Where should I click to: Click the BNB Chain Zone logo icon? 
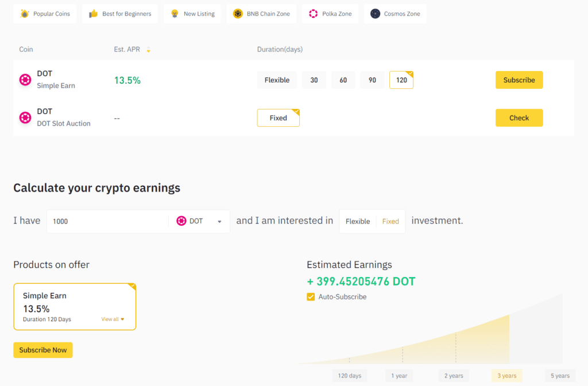pos(238,14)
